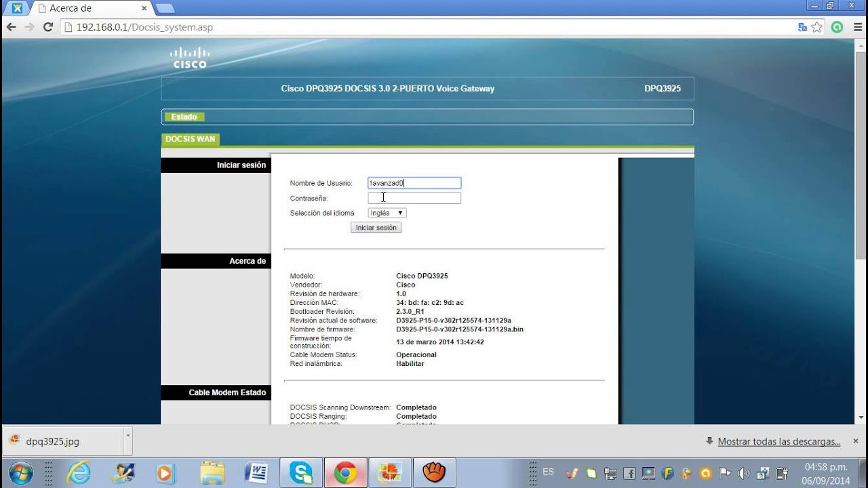Click the volume speaker icon in system tray
The height and width of the screenshot is (488, 868).
pos(744,473)
